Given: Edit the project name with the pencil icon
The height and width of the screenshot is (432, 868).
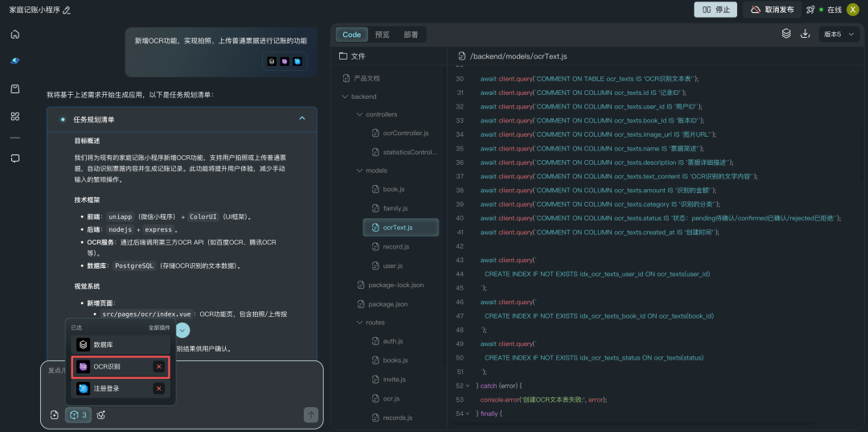Looking at the screenshot, I should (67, 10).
